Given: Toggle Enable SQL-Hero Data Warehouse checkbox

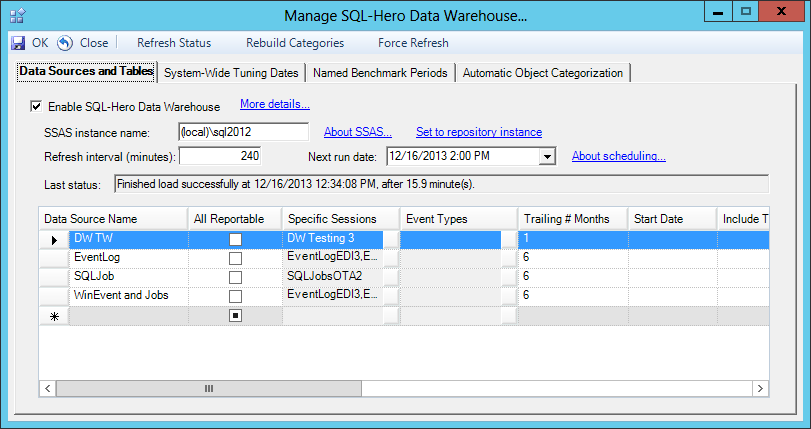Looking at the screenshot, I should [36, 107].
